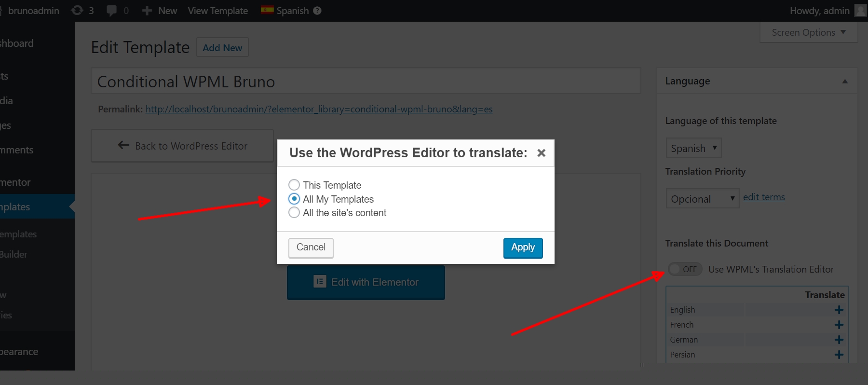Add Persian translation with plus icon

[x=839, y=355]
